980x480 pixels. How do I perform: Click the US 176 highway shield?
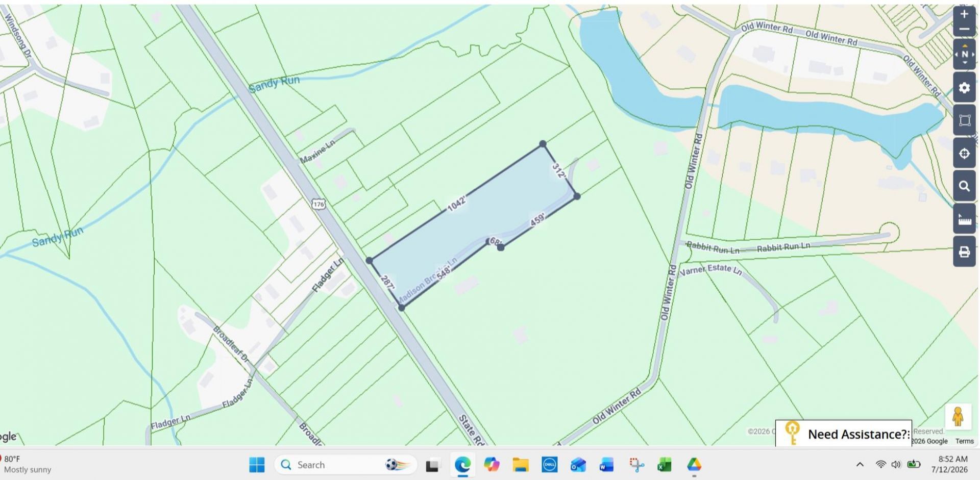pos(318,204)
